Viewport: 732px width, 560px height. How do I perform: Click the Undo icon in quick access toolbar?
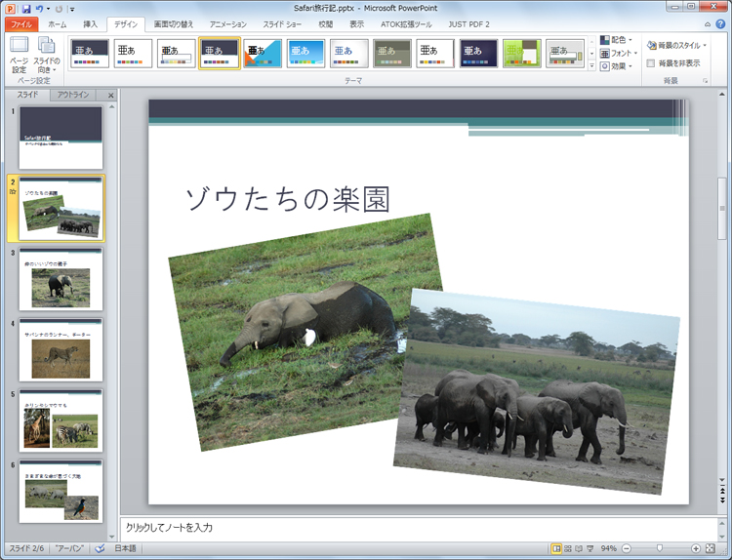coord(39,9)
